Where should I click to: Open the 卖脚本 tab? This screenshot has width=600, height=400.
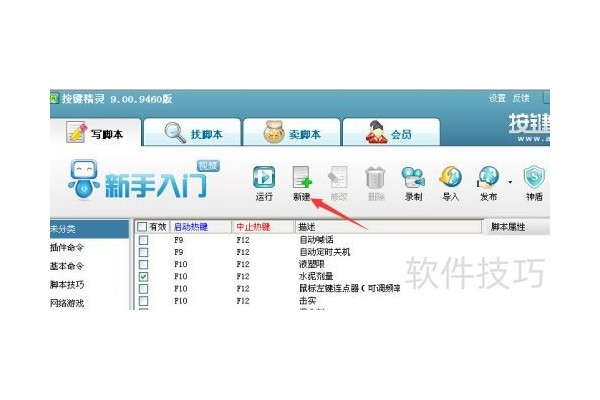tap(292, 132)
